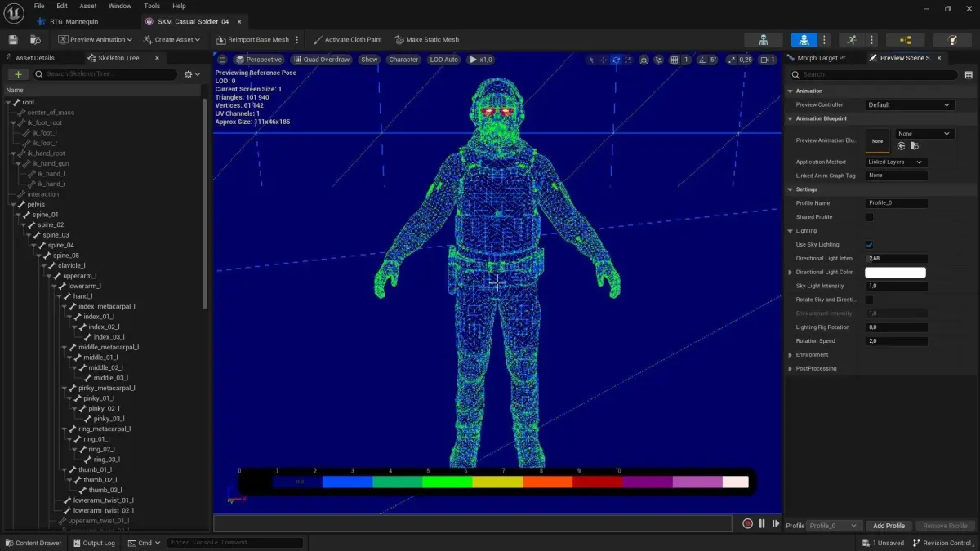
Task: Open the Revision Control menu
Action: click(942, 543)
